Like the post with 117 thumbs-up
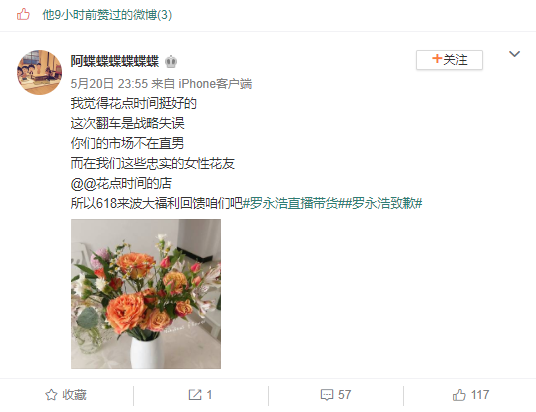The image size is (536, 412). pyautogui.click(x=471, y=395)
